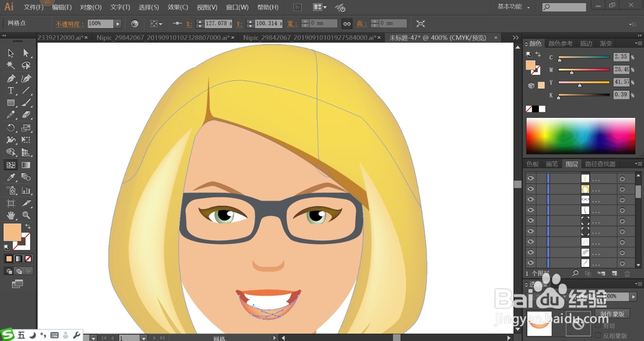Select the Rectangle tool

(x=11, y=103)
